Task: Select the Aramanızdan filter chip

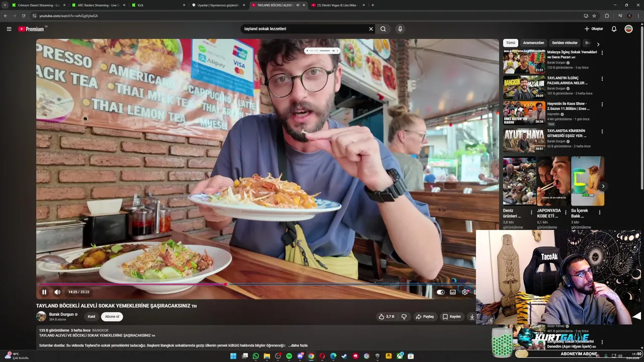Action: pyautogui.click(x=533, y=43)
